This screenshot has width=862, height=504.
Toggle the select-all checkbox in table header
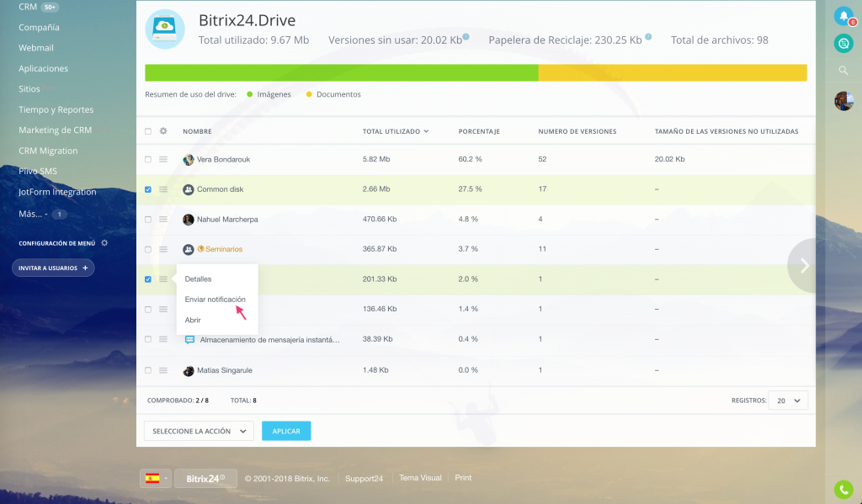click(148, 131)
